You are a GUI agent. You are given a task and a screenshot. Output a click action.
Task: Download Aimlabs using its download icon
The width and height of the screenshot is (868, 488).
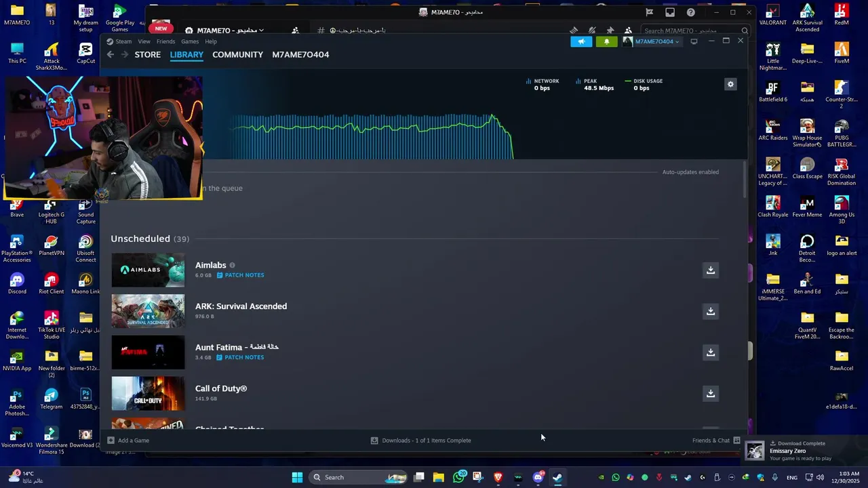(711, 270)
